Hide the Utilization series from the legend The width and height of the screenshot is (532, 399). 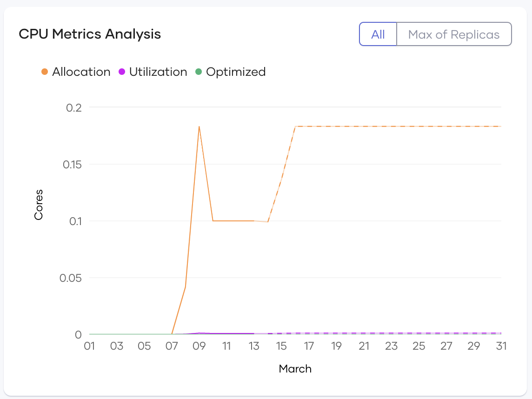tap(159, 72)
